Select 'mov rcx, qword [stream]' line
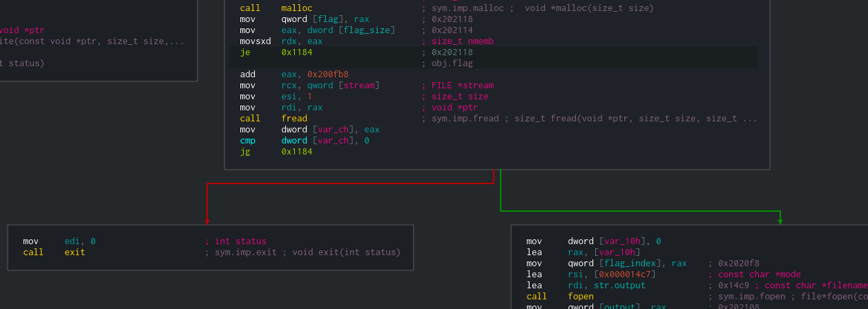 click(310, 86)
